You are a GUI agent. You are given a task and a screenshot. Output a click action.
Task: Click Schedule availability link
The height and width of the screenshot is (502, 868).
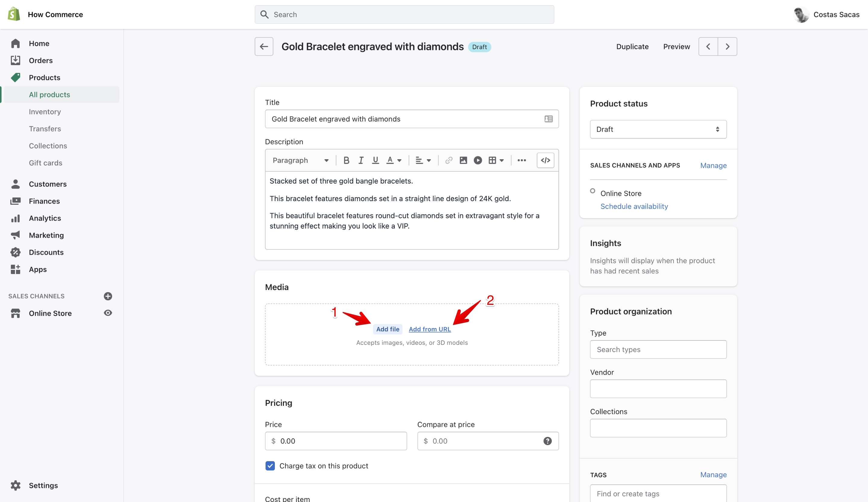click(x=634, y=207)
